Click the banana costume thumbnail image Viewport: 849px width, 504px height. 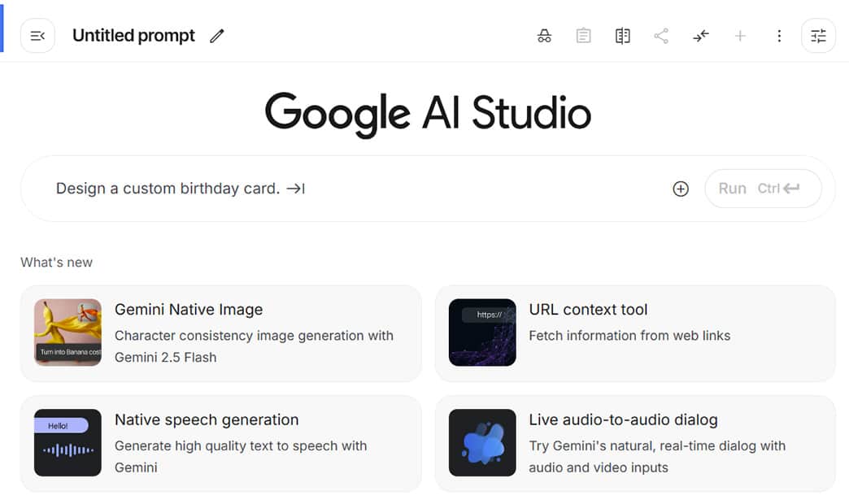[x=67, y=333]
